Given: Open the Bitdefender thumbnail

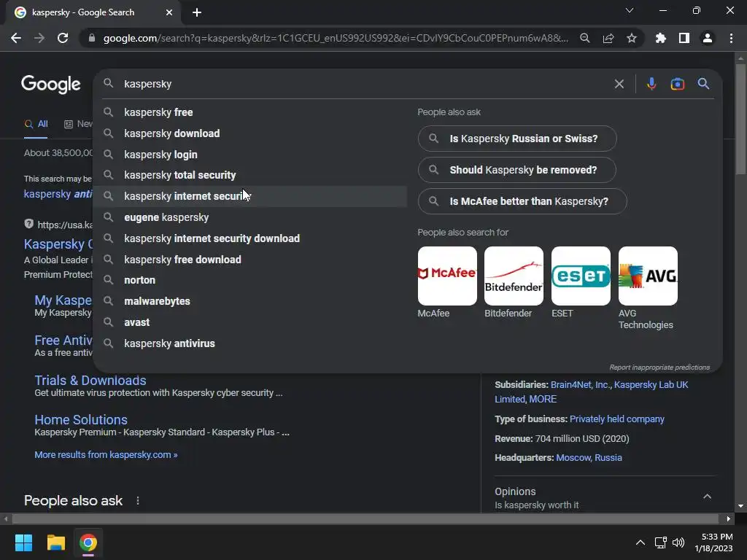Looking at the screenshot, I should pyautogui.click(x=514, y=276).
